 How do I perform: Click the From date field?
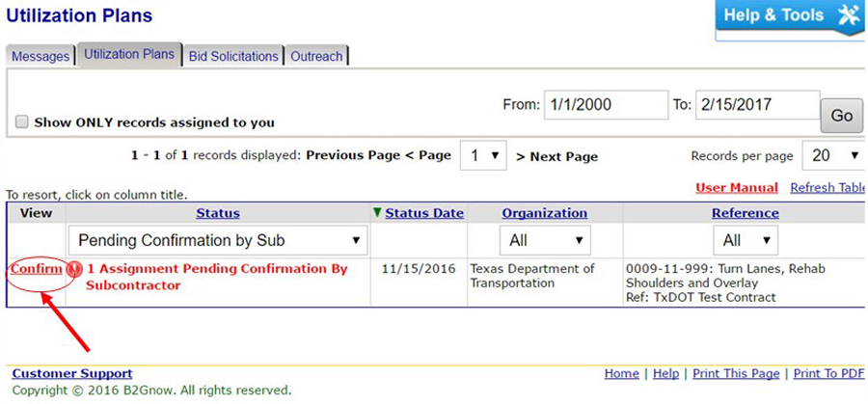pyautogui.click(x=607, y=104)
